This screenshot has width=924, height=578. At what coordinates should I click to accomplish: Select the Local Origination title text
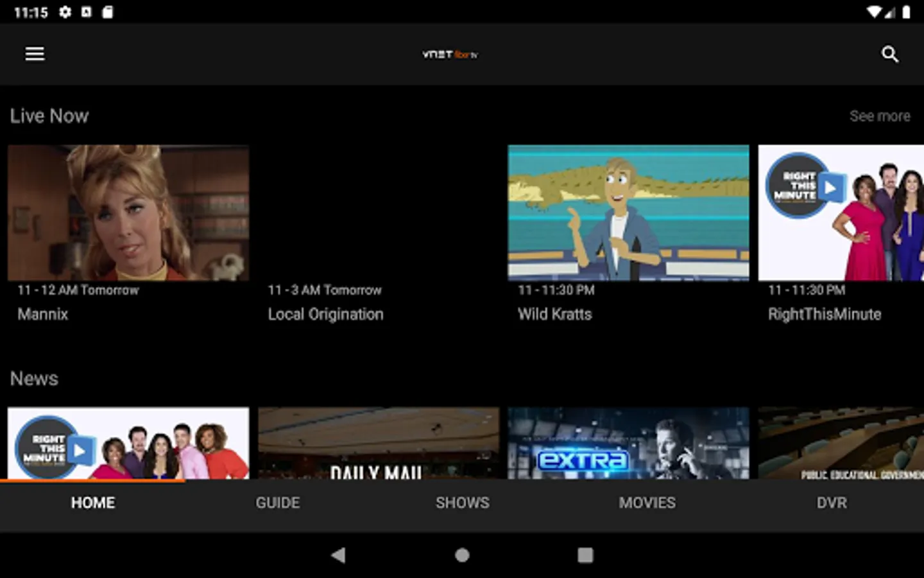coord(325,314)
